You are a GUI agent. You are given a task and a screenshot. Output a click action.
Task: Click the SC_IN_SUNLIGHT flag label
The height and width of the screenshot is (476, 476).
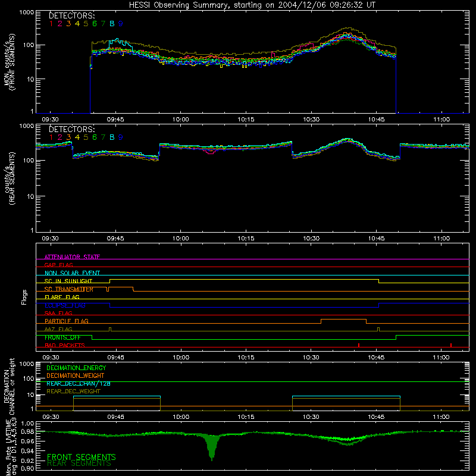(68, 281)
